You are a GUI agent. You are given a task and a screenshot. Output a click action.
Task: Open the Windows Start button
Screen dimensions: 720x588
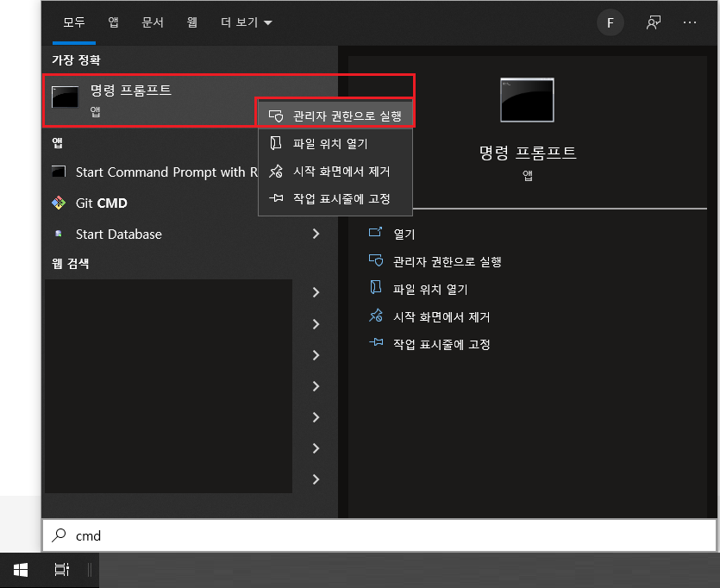click(x=21, y=570)
